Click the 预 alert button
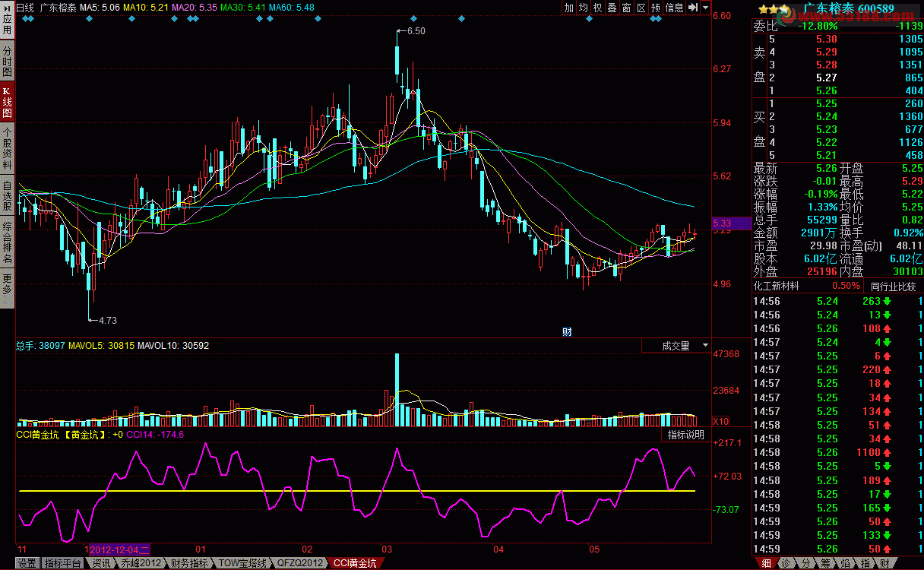 [655, 8]
